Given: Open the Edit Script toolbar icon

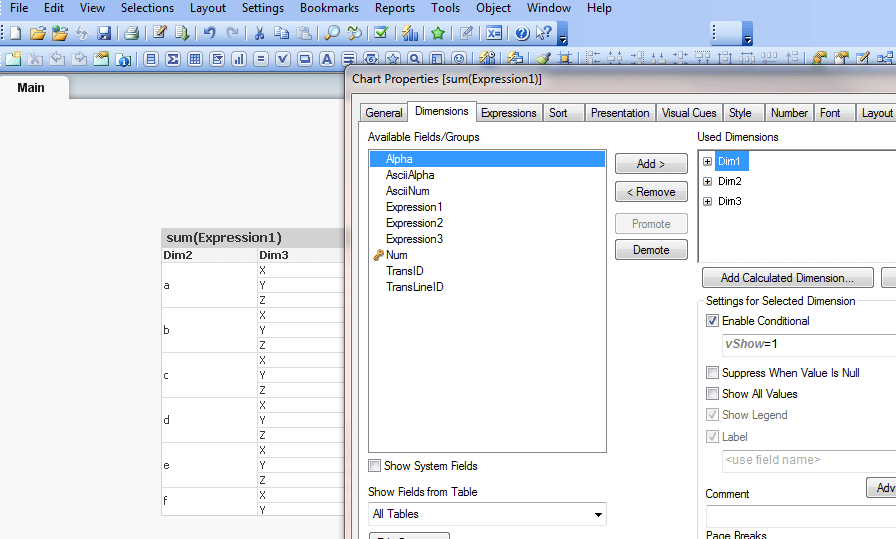Looking at the screenshot, I should (160, 33).
